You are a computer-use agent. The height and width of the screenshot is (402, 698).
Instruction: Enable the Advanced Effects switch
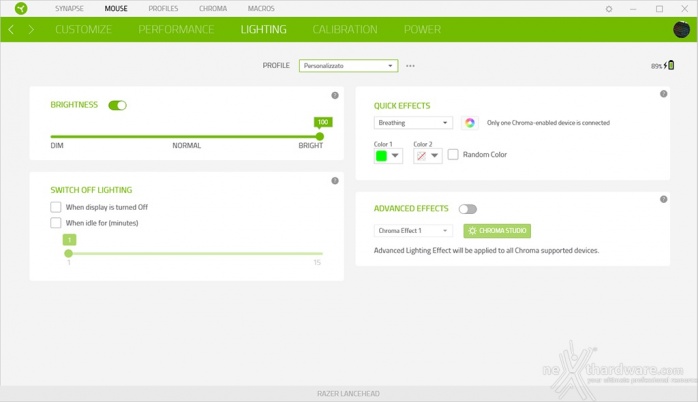pos(468,209)
